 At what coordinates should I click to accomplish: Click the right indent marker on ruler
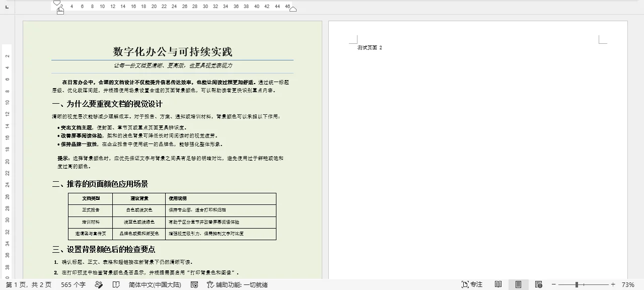pos(293,9)
